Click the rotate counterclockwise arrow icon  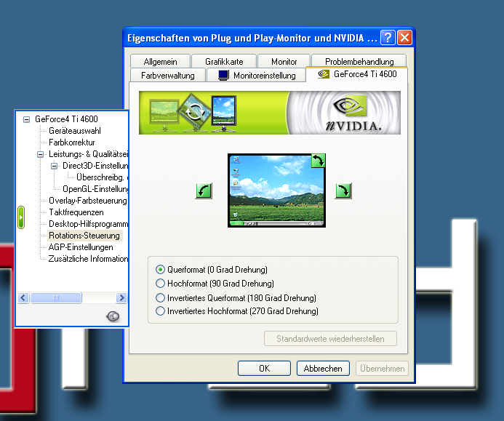tap(204, 191)
